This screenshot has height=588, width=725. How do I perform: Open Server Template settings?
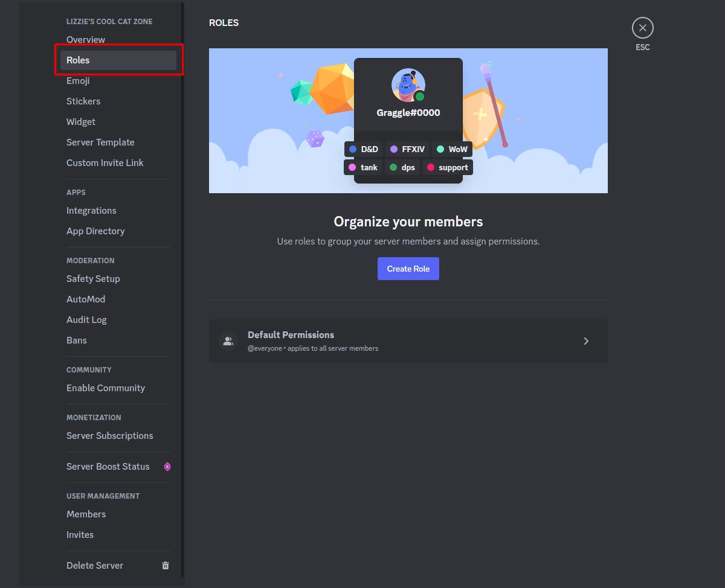coord(100,142)
